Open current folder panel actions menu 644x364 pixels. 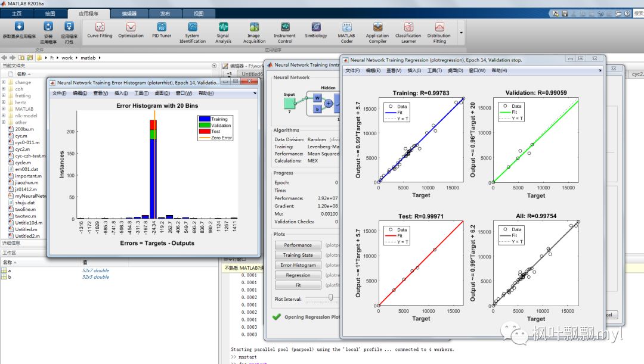(214, 66)
